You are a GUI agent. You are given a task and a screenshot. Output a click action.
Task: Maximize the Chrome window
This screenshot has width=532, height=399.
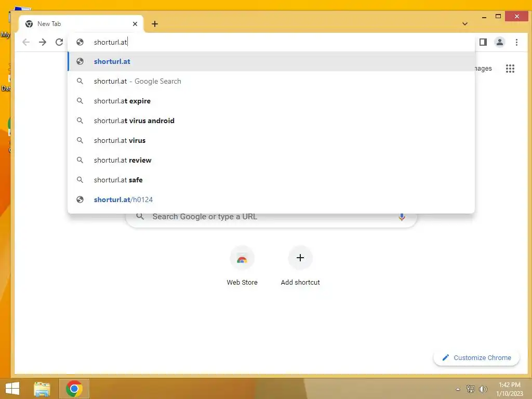point(498,16)
